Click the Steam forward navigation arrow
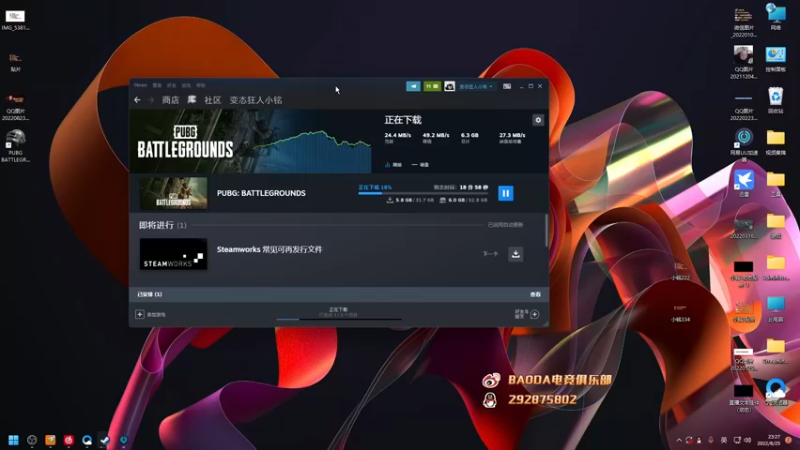This screenshot has height=450, width=800. [x=151, y=100]
